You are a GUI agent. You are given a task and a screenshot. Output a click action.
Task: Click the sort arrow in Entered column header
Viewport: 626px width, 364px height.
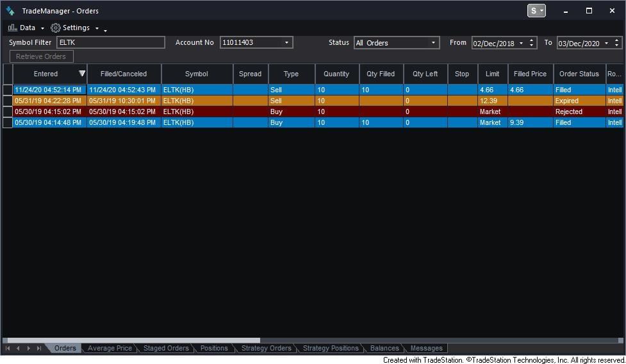pyautogui.click(x=81, y=74)
